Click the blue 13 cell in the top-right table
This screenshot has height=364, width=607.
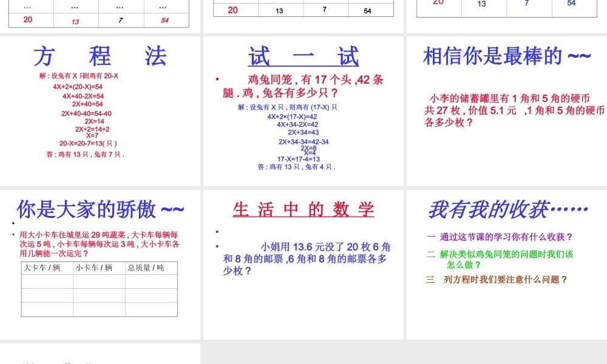pos(481,4)
